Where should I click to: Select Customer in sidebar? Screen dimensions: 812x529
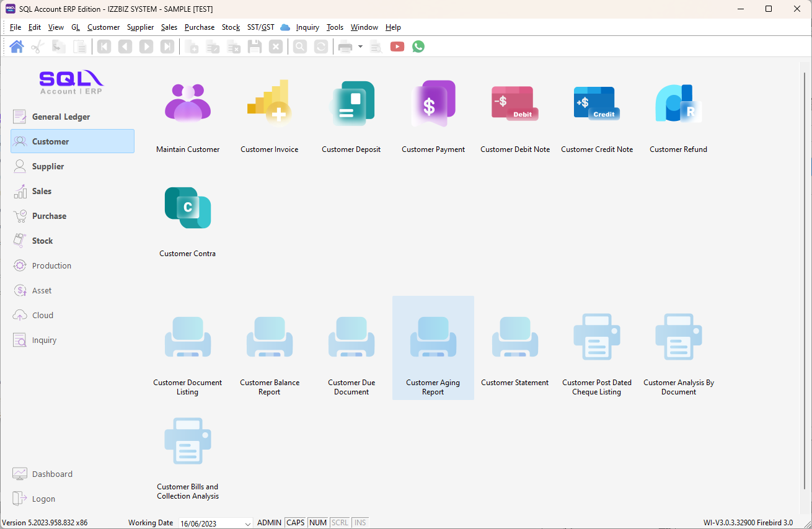point(73,141)
